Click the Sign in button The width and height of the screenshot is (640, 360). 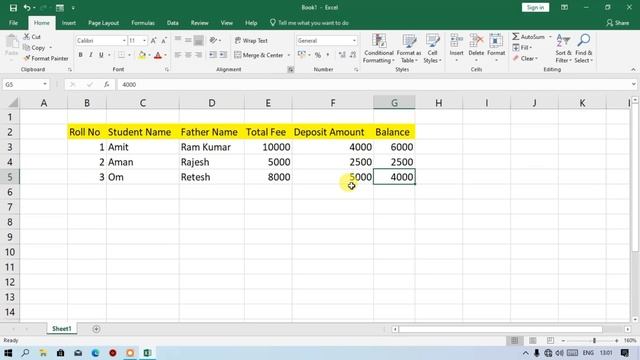[535, 7]
